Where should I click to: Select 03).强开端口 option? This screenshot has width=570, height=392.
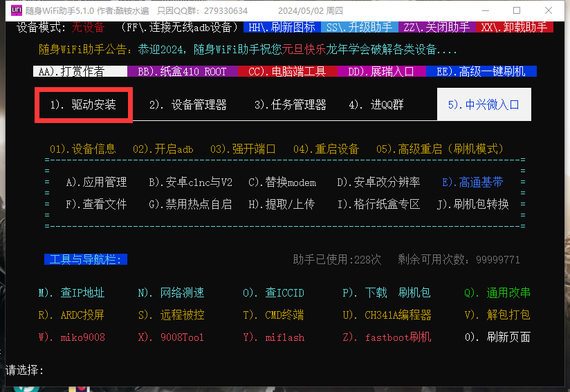coord(243,149)
